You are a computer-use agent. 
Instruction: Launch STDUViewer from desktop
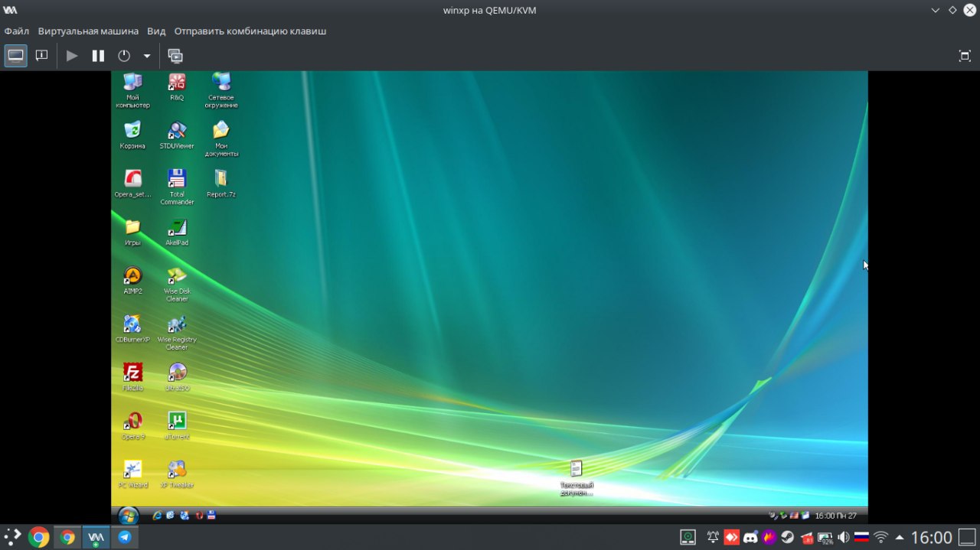pos(177,135)
